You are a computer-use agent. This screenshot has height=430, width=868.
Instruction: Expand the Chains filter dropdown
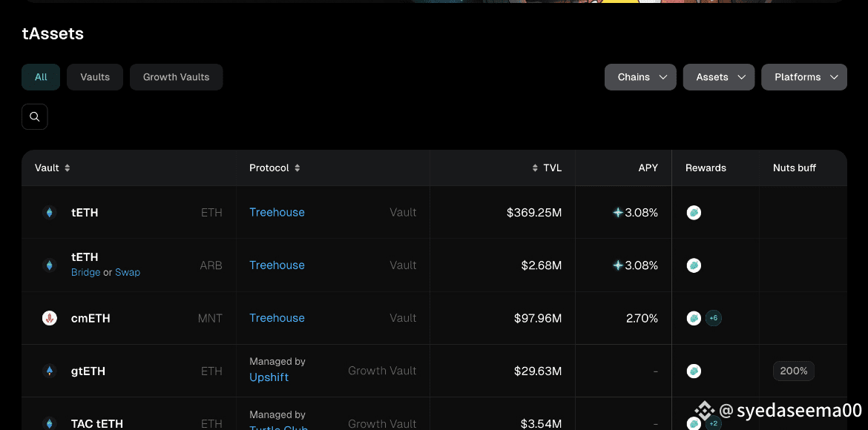[x=640, y=77]
